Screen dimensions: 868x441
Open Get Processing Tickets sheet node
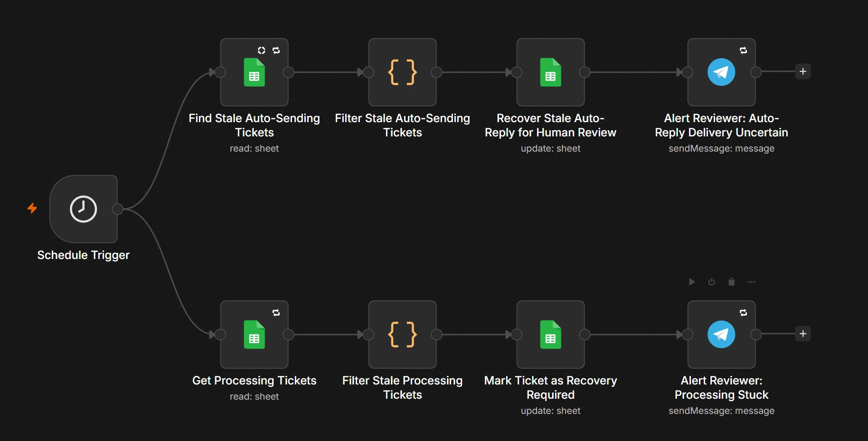255,335
